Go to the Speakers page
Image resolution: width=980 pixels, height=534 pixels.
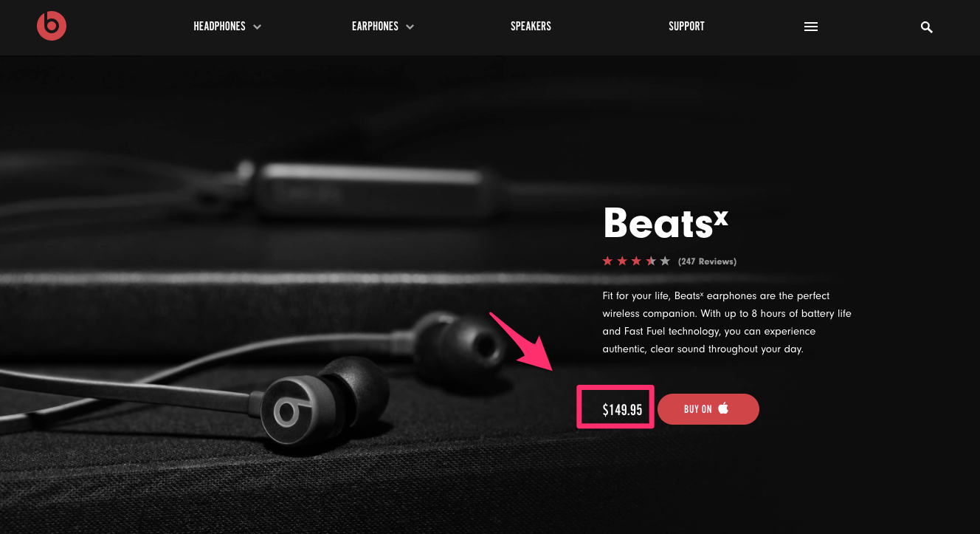(531, 27)
